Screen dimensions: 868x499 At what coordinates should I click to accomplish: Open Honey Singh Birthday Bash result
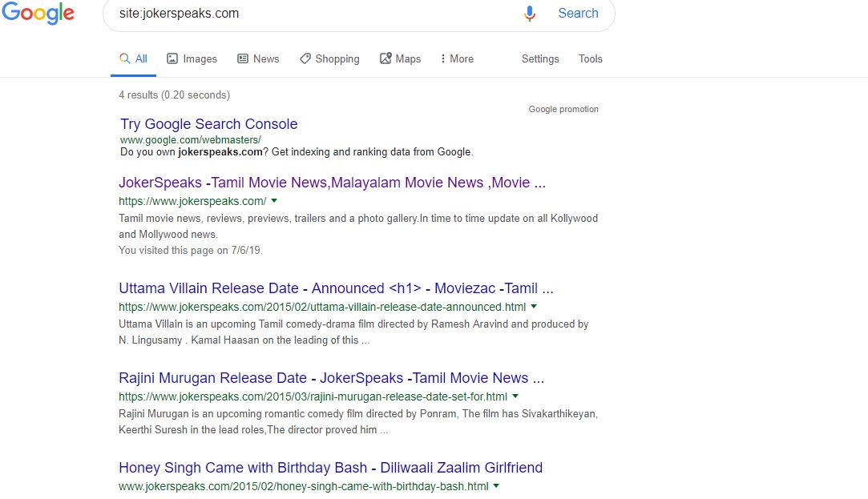point(330,468)
